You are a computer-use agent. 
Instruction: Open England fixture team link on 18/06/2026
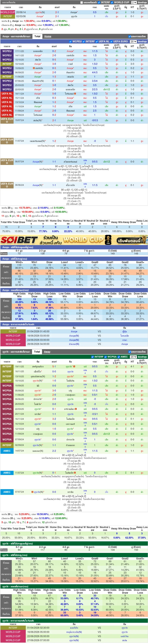[74, 336]
